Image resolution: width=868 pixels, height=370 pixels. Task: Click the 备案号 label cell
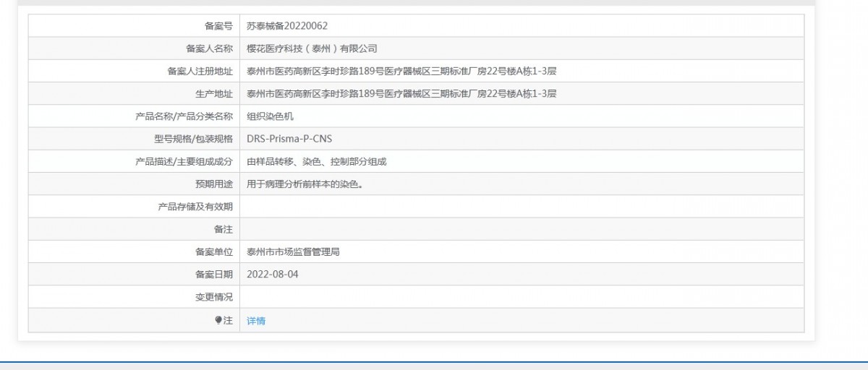pyautogui.click(x=134, y=26)
